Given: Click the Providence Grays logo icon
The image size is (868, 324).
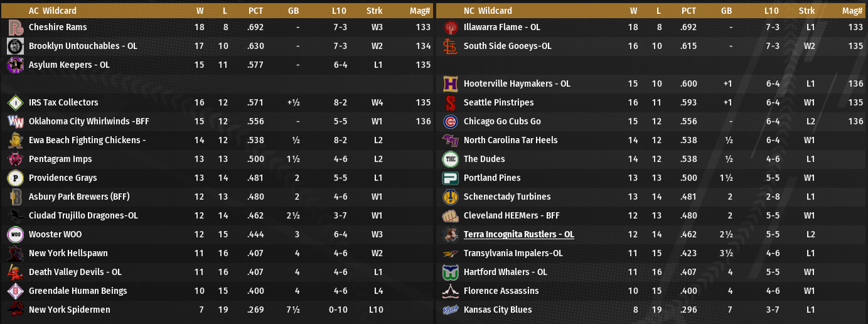Looking at the screenshot, I should 16,178.
